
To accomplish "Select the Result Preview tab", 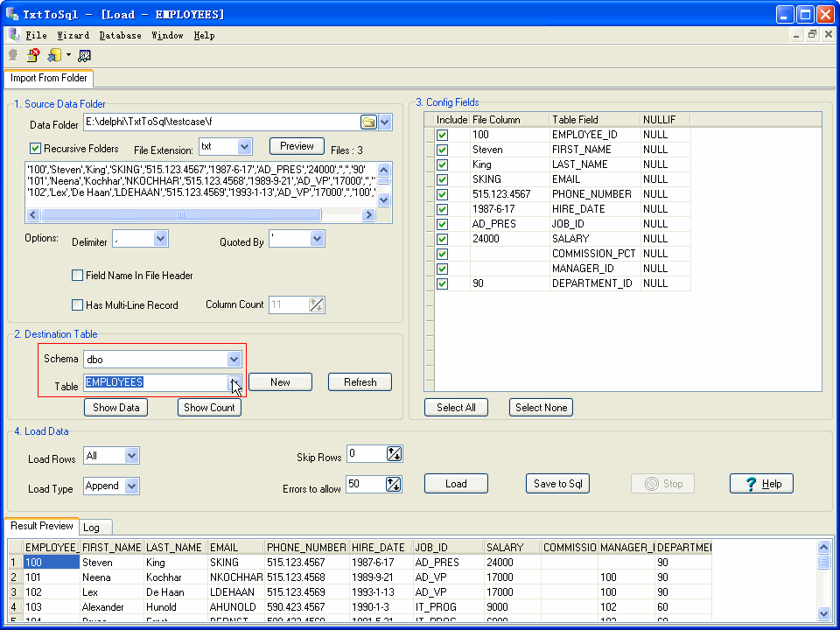I will (42, 526).
